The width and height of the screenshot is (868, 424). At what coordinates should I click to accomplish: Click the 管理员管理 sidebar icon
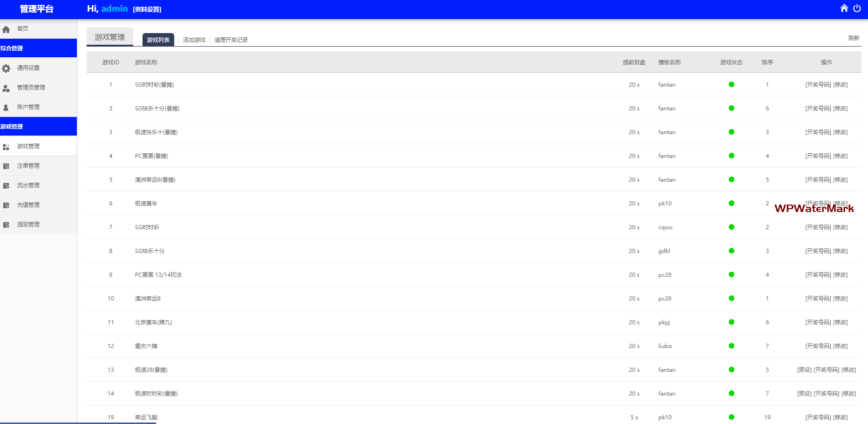[x=6, y=88]
